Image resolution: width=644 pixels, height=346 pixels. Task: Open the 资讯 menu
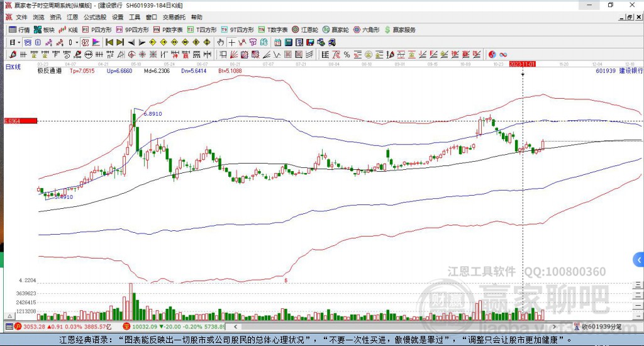[x=55, y=17]
